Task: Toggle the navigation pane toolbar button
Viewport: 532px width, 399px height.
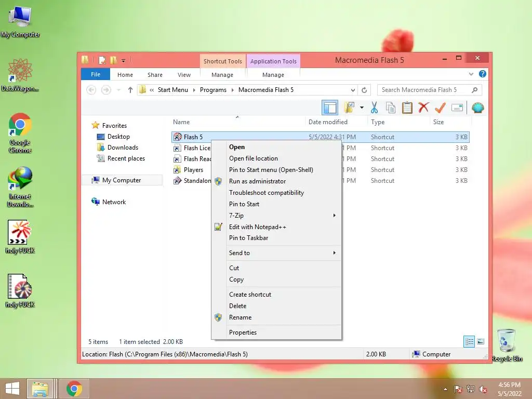Action: [329, 108]
